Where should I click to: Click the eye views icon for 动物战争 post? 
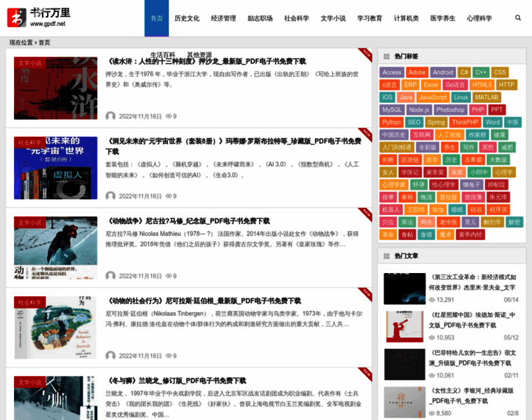(169, 276)
